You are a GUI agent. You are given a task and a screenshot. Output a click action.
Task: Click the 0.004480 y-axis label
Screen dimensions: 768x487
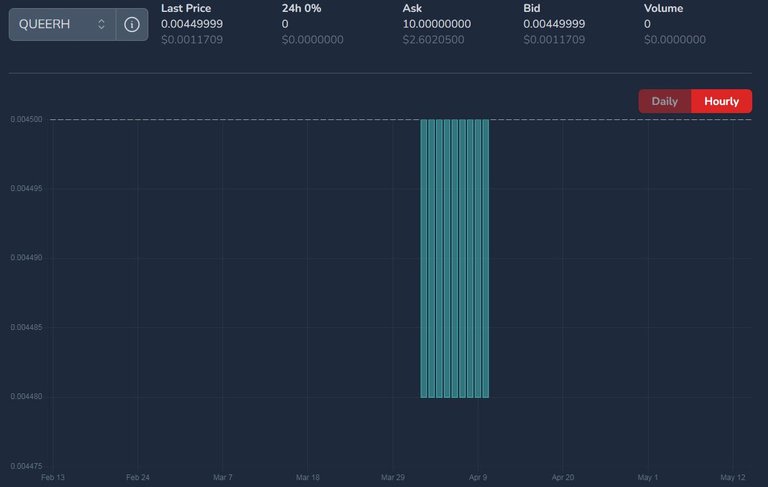point(26,396)
